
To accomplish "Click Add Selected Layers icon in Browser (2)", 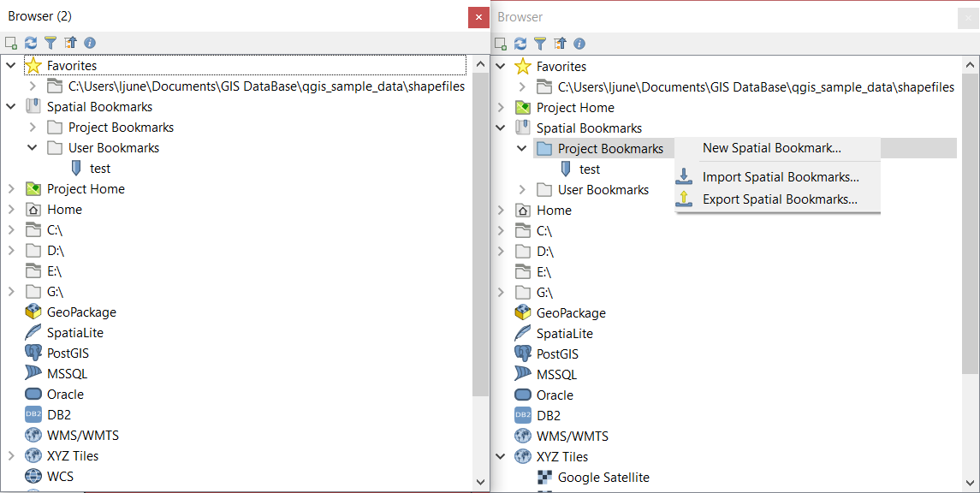I will [x=11, y=43].
